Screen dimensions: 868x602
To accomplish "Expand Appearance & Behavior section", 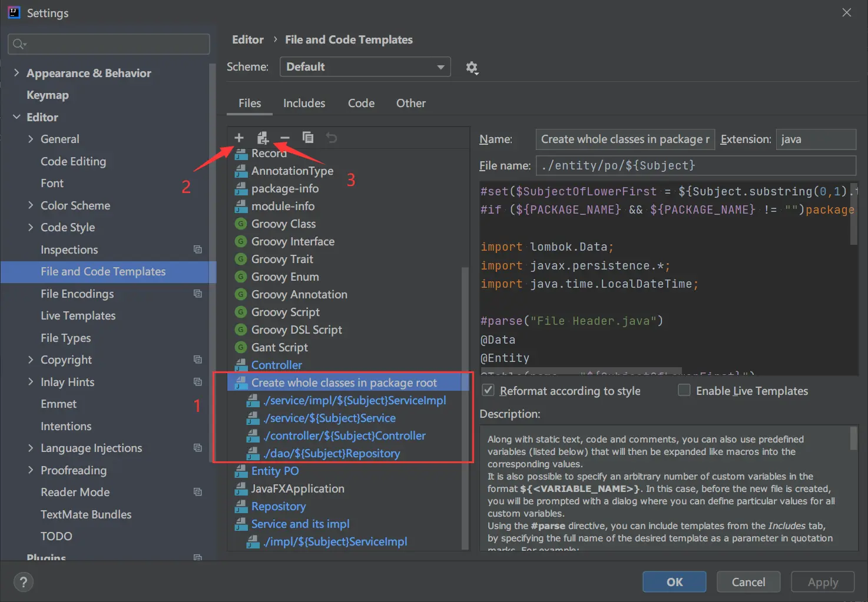I will pos(16,73).
